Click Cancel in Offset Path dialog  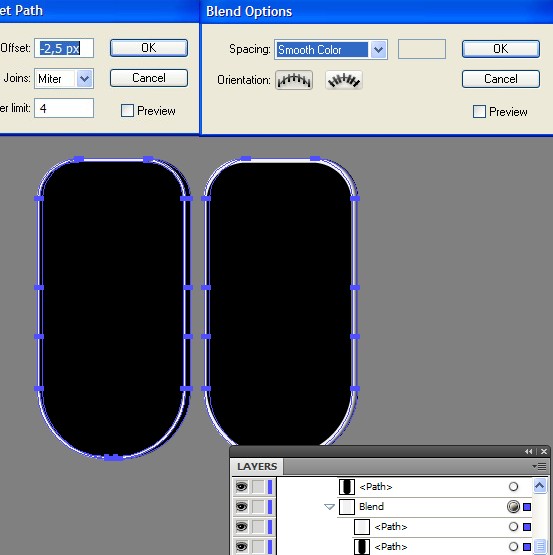pos(149,78)
